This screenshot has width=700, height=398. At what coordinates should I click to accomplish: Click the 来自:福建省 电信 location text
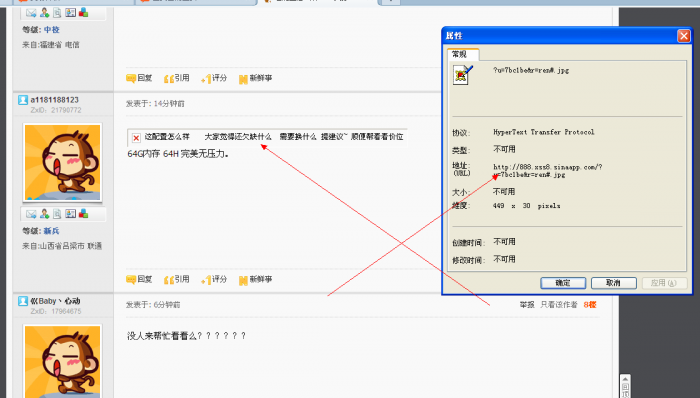coord(51,45)
